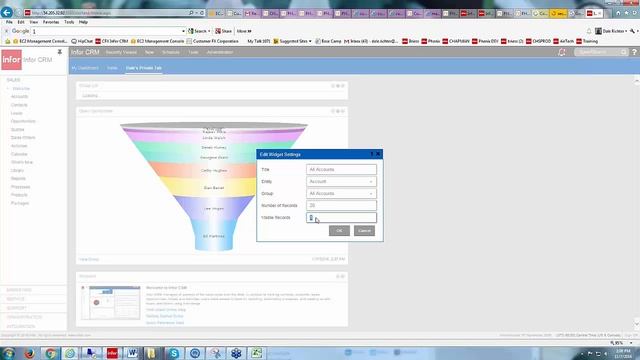Open Contacts in the Sales sidebar
This screenshot has height=360, width=640.
tap(19, 105)
